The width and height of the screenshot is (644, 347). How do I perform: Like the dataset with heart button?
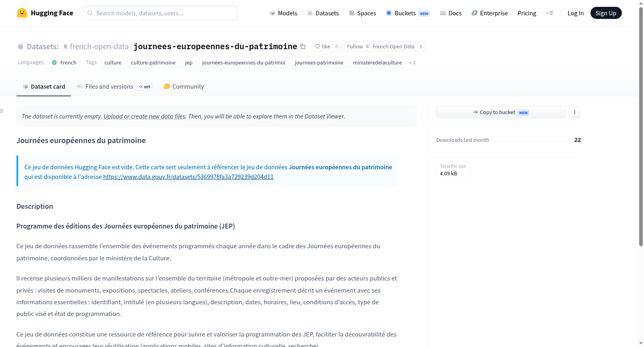click(322, 46)
